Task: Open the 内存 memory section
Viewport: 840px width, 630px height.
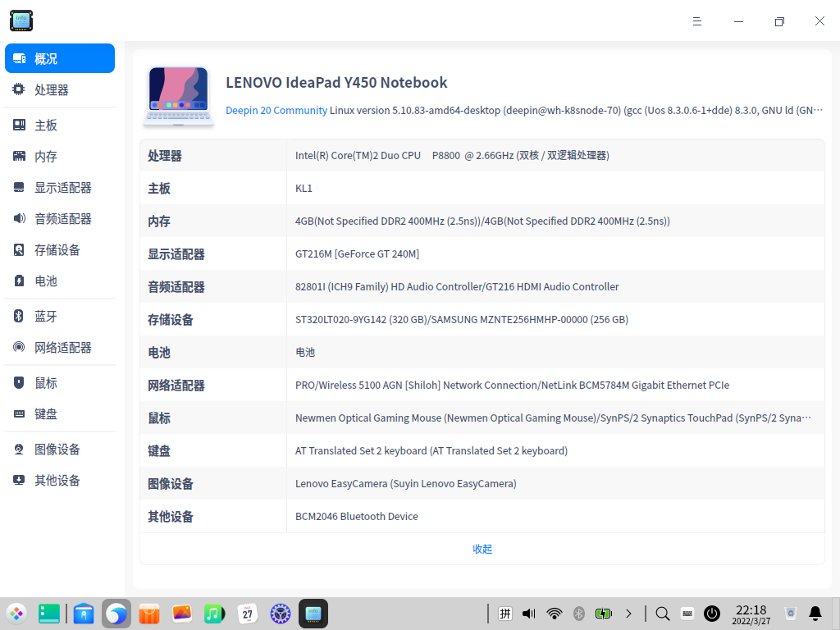Action: click(x=59, y=156)
